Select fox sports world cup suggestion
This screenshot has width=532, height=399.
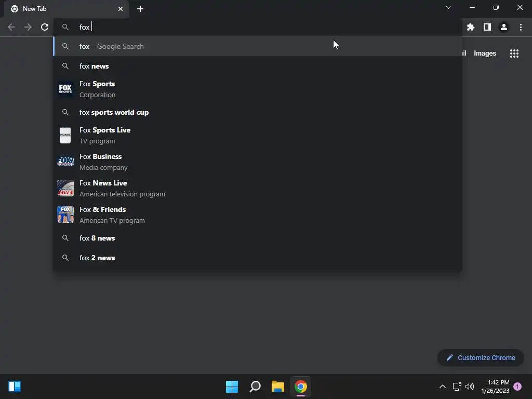tap(258, 112)
